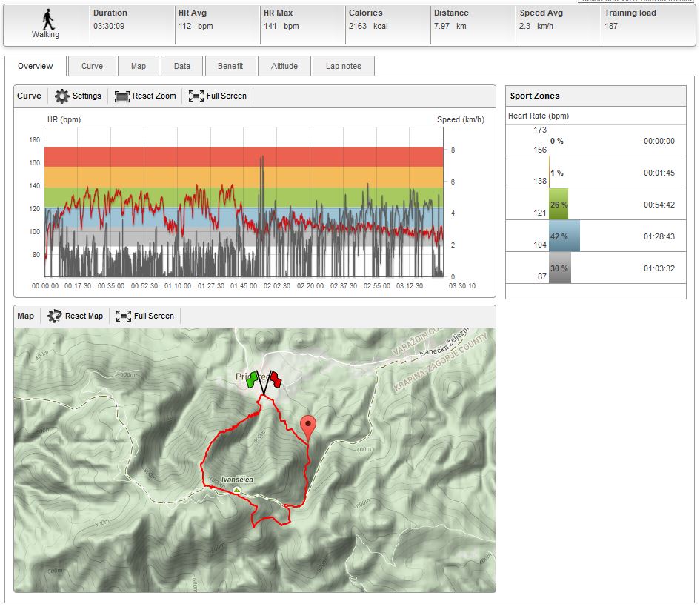700x607 pixels.
Task: Switch to the Curve tab
Action: point(92,66)
